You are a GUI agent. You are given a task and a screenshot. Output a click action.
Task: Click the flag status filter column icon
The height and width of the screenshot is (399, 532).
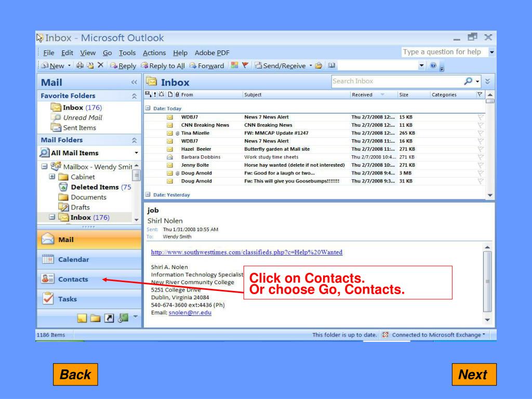click(x=480, y=95)
